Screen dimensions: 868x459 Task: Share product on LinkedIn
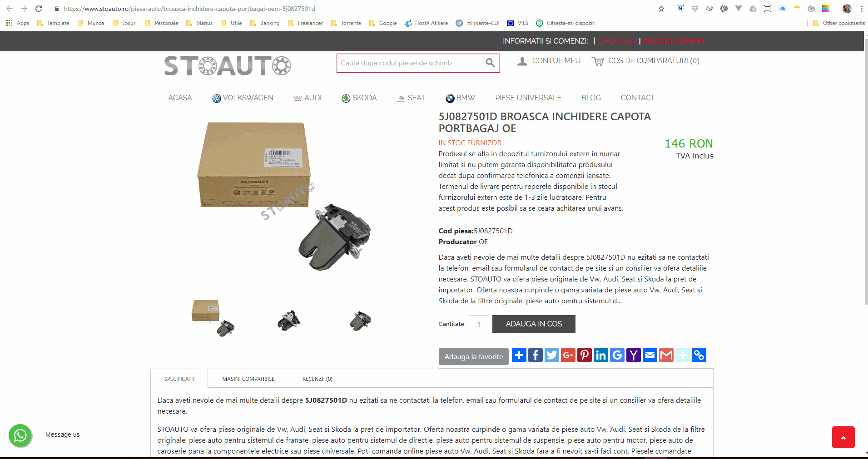point(601,355)
